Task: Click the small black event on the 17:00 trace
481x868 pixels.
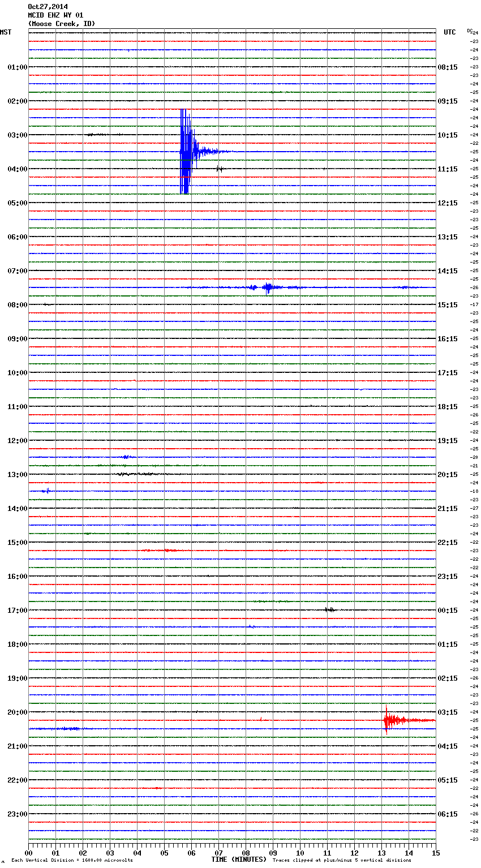Action: tap(330, 610)
